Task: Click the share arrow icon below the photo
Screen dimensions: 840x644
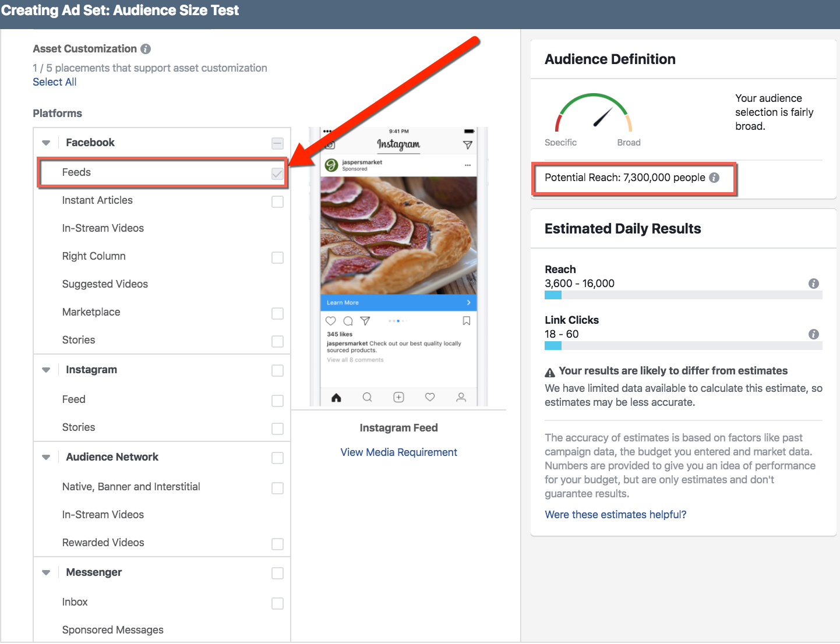Action: pos(365,321)
